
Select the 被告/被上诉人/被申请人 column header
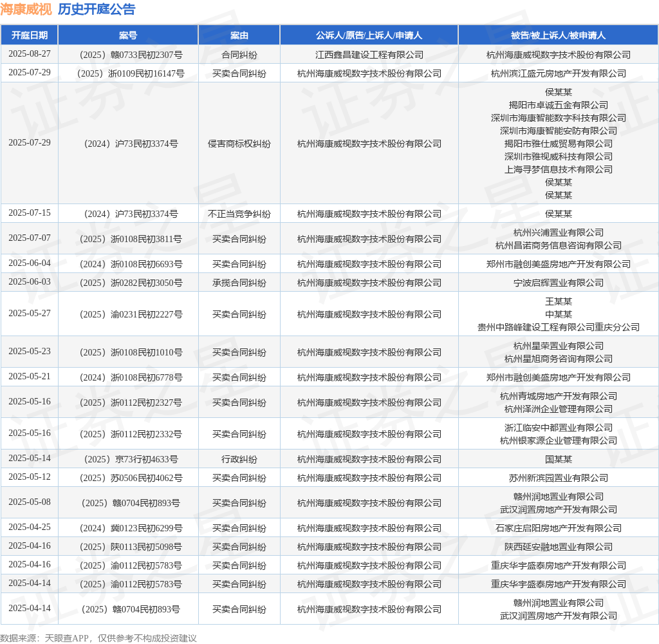coord(558,35)
